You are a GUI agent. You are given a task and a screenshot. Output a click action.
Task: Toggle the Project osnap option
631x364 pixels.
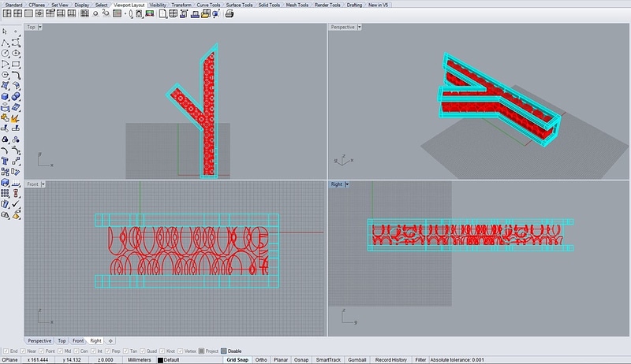(x=202, y=351)
